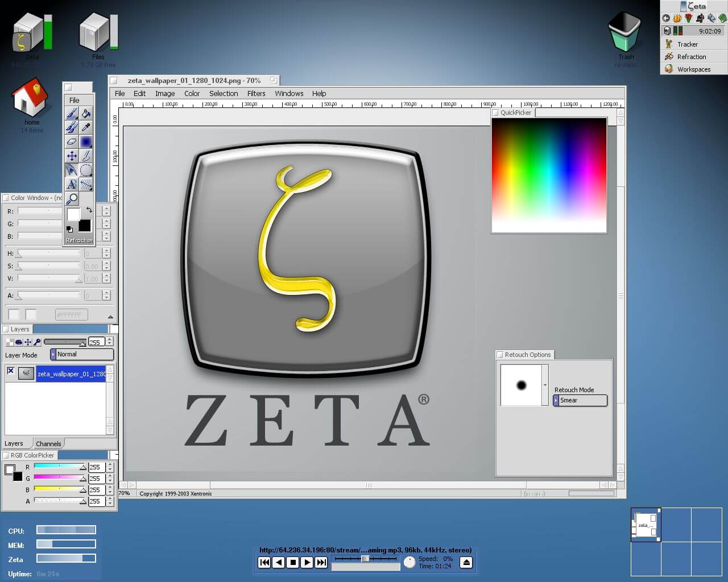Select the Eyedropper color picker tool
The width and height of the screenshot is (728, 582).
86,127
